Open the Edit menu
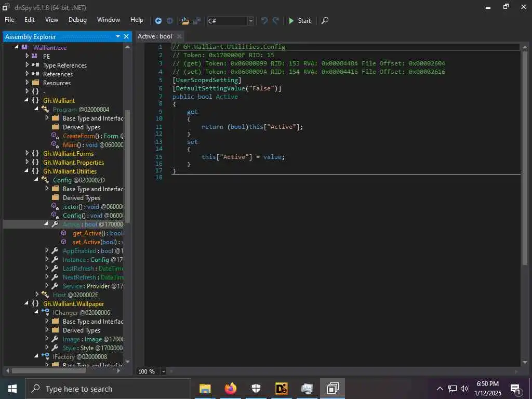The width and height of the screenshot is (532, 399). click(x=30, y=20)
